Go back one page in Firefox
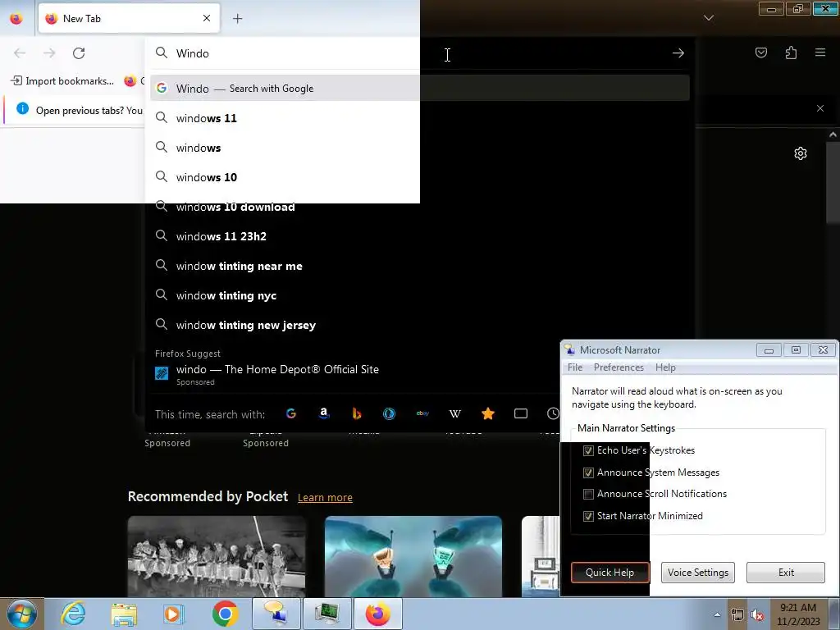 pyautogui.click(x=20, y=53)
